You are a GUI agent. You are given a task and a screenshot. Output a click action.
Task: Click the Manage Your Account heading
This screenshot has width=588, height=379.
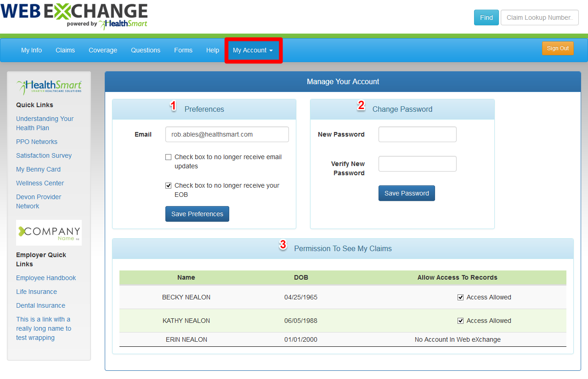343,81
